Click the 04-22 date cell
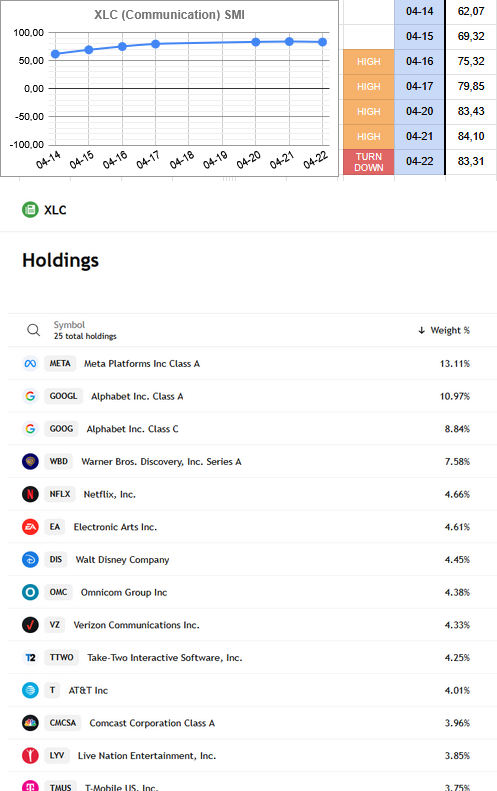This screenshot has width=497, height=791. pyautogui.click(x=420, y=161)
